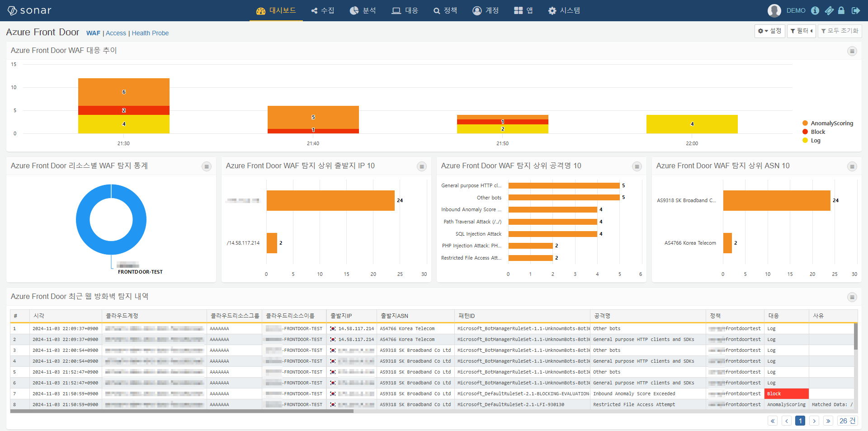Click AnomalyScoring cell in row 8
This screenshot has height=431, width=868.
click(x=786, y=405)
